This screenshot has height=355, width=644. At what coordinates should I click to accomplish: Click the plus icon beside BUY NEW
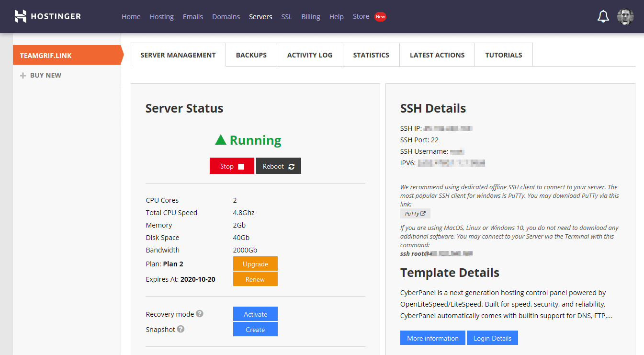(x=23, y=75)
